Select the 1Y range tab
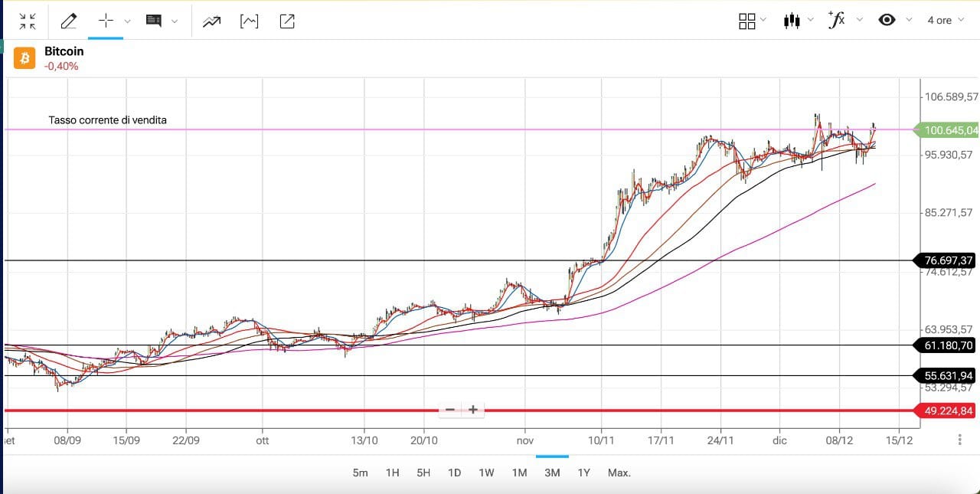The image size is (980, 494). click(583, 473)
